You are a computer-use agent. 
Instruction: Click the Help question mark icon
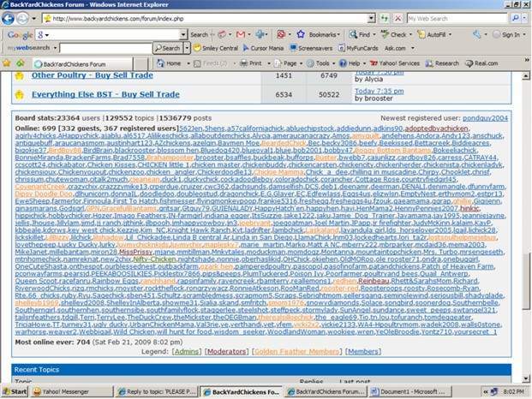343,63
